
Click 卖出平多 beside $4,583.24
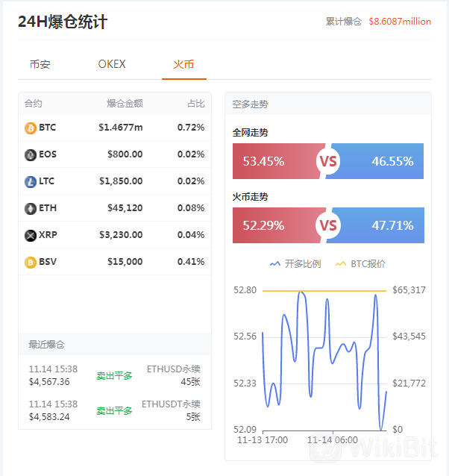(114, 411)
